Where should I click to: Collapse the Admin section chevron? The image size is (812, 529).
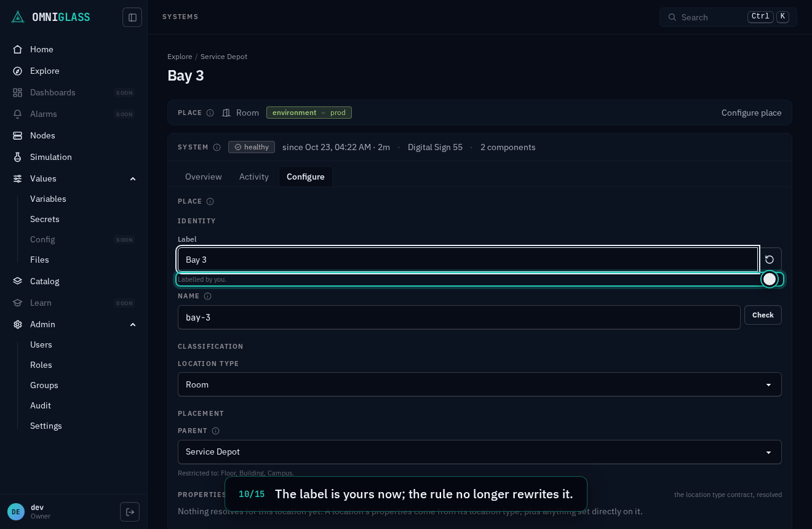pos(133,324)
